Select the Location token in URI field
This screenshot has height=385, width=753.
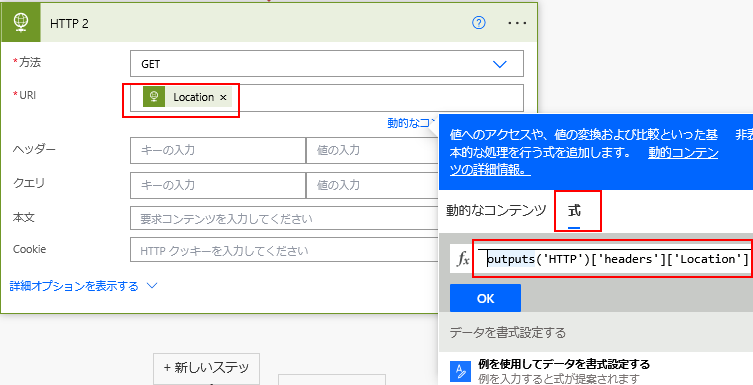coord(187,97)
